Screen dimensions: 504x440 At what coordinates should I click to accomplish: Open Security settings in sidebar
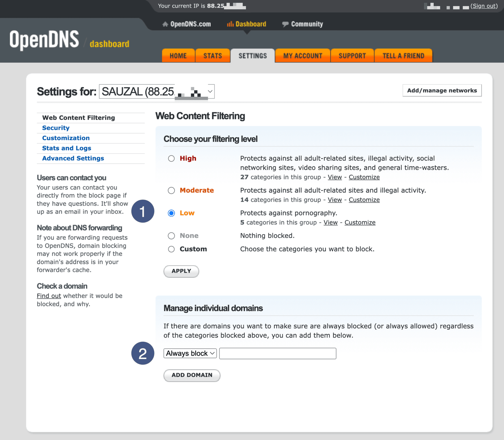click(x=56, y=128)
